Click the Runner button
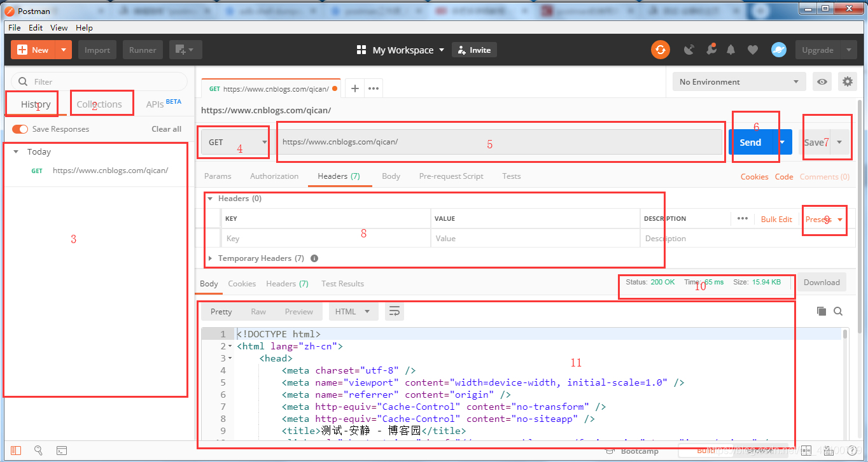 point(143,50)
